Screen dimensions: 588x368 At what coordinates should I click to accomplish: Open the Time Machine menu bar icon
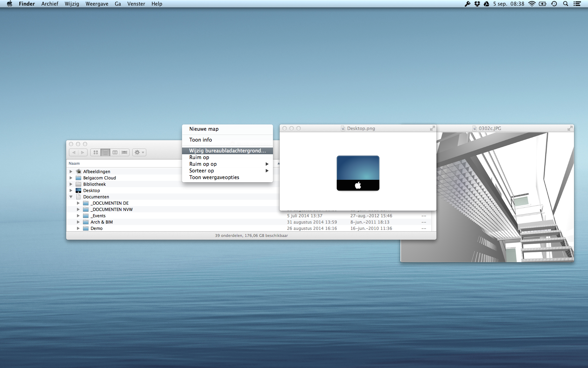[x=554, y=4]
